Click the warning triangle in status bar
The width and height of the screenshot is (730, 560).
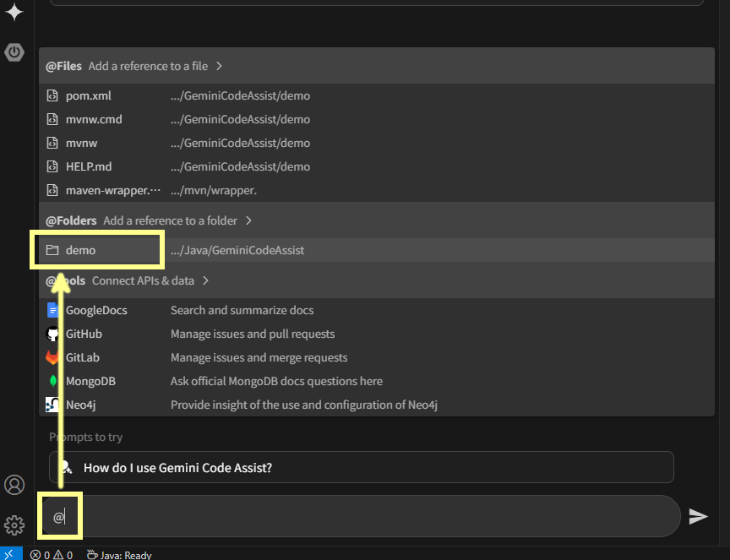(x=58, y=555)
